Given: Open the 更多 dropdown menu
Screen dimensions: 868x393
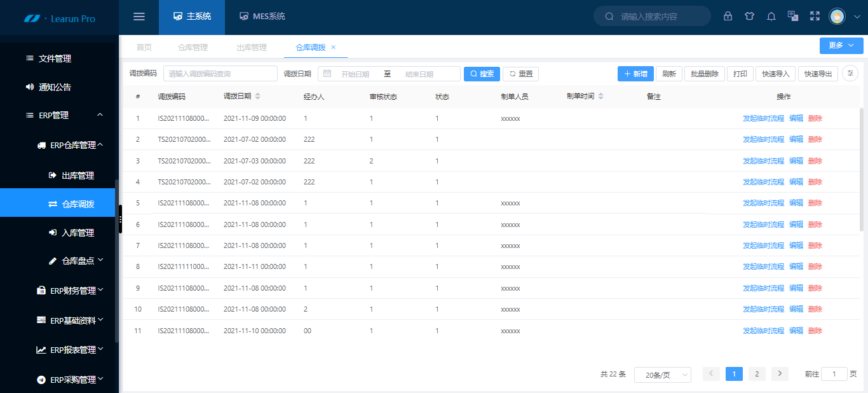Looking at the screenshot, I should [x=841, y=45].
